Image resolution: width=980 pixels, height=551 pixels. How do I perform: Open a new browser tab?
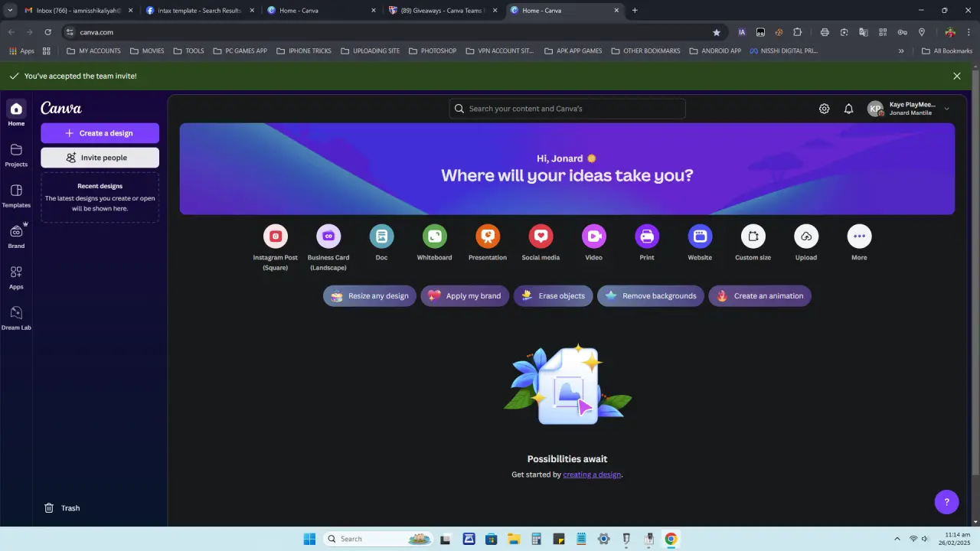(x=635, y=11)
